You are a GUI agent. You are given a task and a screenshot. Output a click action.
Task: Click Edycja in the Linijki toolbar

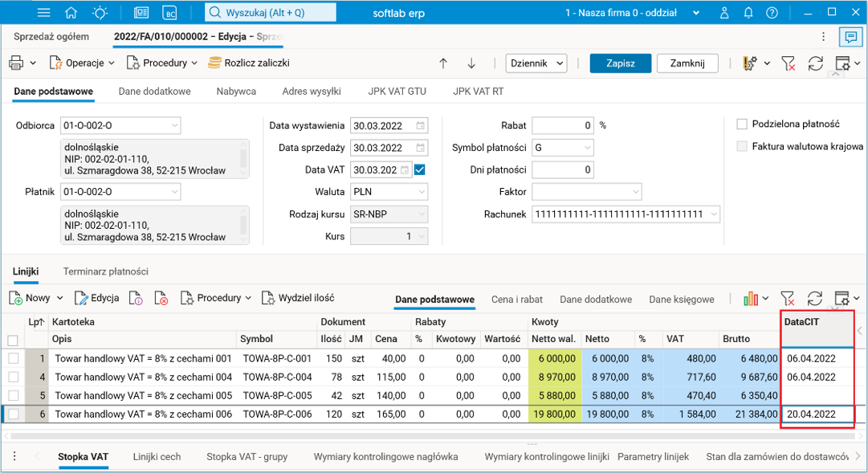[x=97, y=298]
